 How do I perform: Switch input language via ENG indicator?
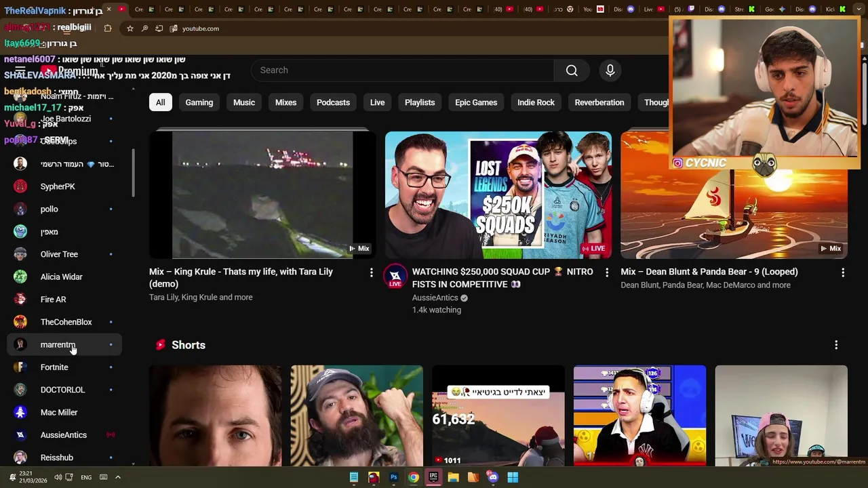86,477
